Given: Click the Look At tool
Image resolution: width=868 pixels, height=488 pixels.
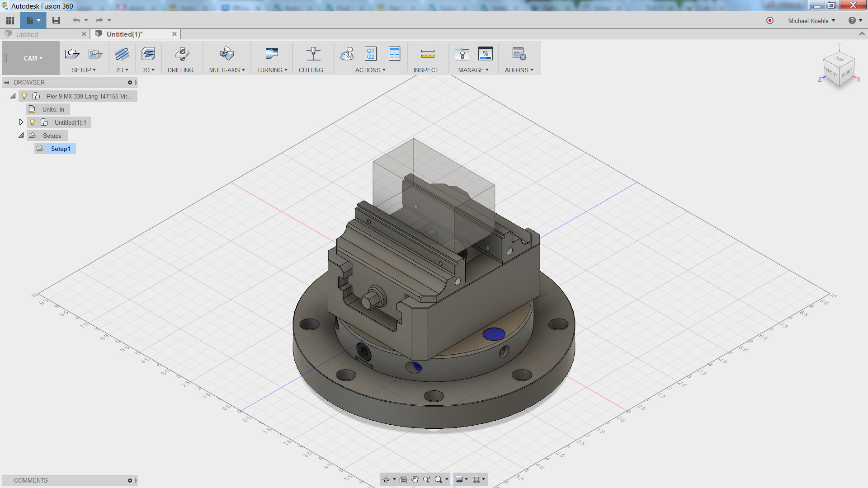Looking at the screenshot, I should (403, 479).
